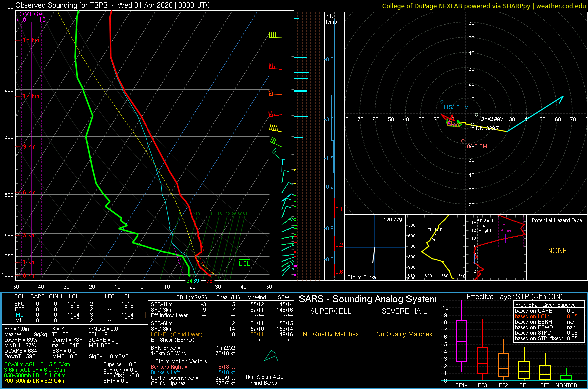The height and width of the screenshot is (389, 588).
Task: Select the SFC parcel row
Action: click(74, 303)
